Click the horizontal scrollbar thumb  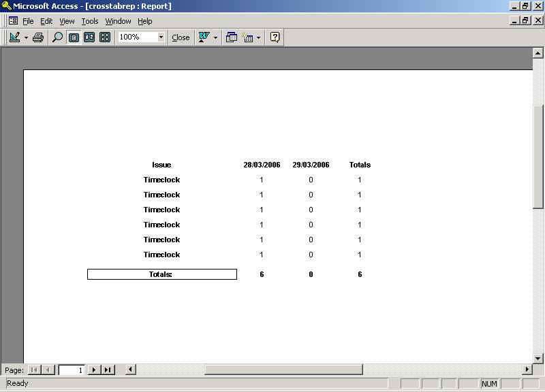pyautogui.click(x=283, y=370)
